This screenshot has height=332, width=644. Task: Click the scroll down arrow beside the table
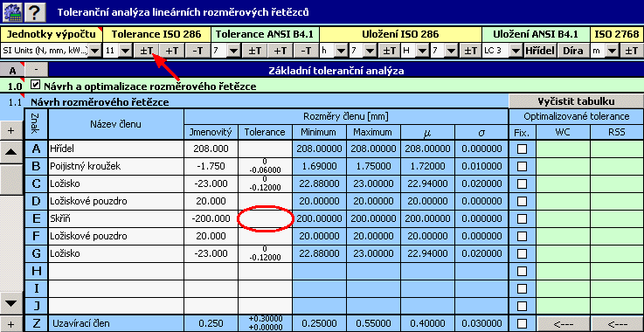pyautogui.click(x=11, y=304)
